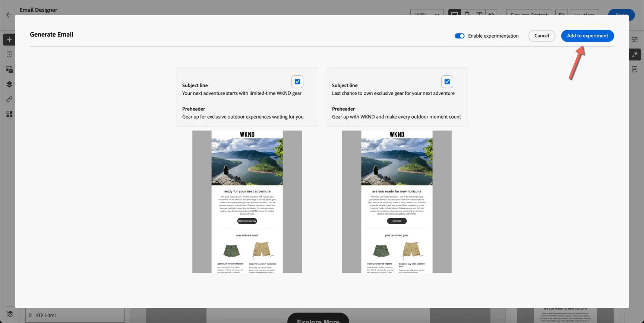644x323 pixels.
Task: Go back using the arrow beside Email Designer
Action: 9,15
